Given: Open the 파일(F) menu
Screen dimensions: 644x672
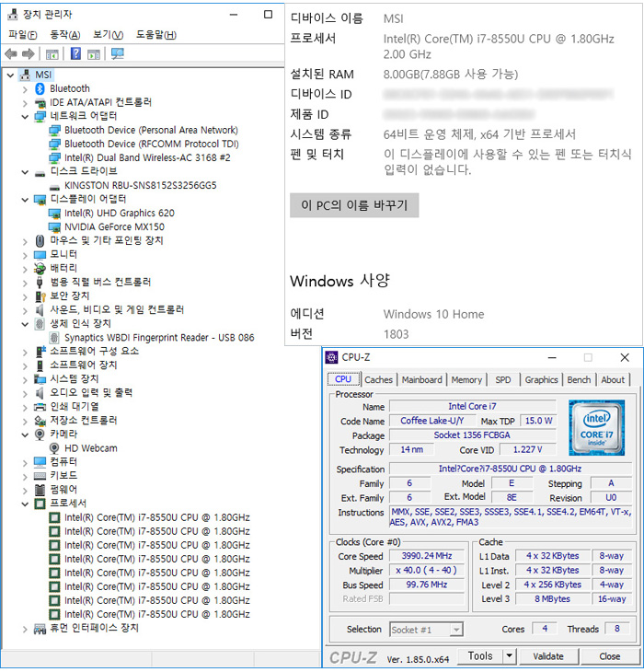Looking at the screenshot, I should click(23, 35).
